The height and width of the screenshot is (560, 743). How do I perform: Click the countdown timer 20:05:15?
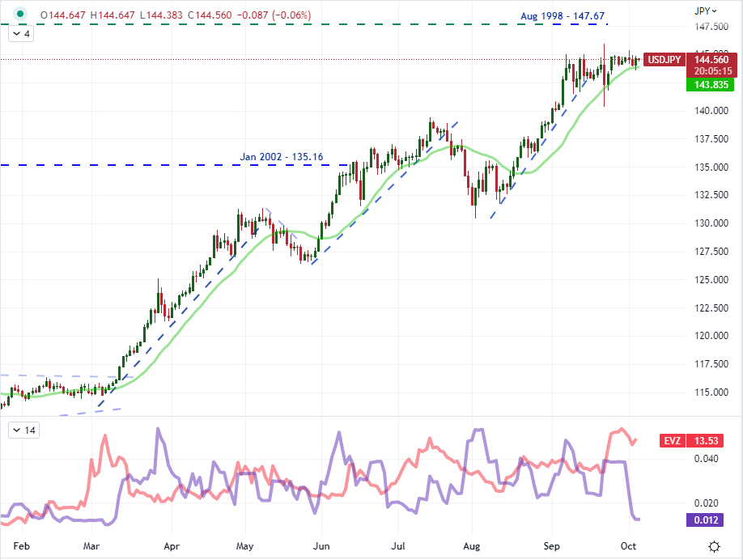click(713, 71)
